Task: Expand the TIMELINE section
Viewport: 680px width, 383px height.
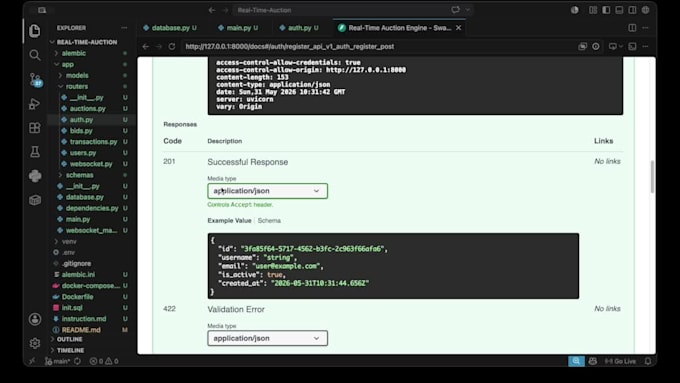Action: point(70,350)
